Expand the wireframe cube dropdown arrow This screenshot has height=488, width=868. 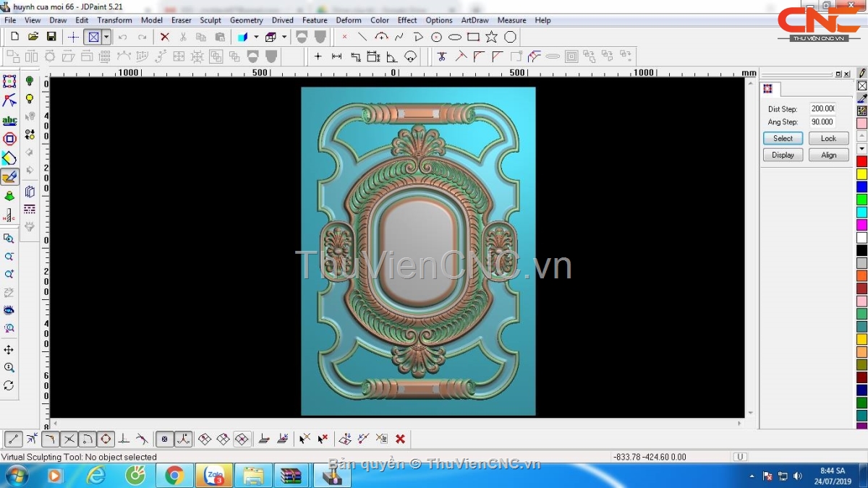(x=284, y=37)
